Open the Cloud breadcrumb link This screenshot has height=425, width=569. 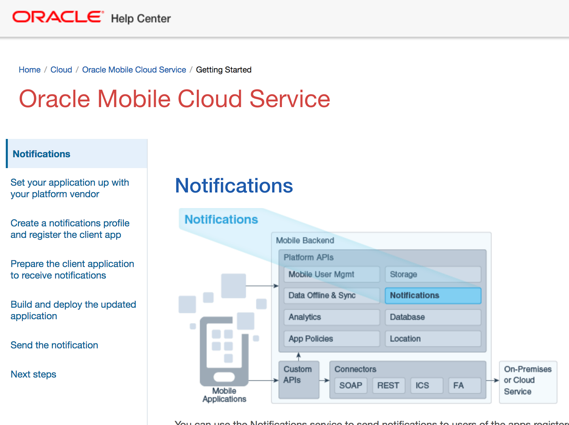tap(61, 70)
